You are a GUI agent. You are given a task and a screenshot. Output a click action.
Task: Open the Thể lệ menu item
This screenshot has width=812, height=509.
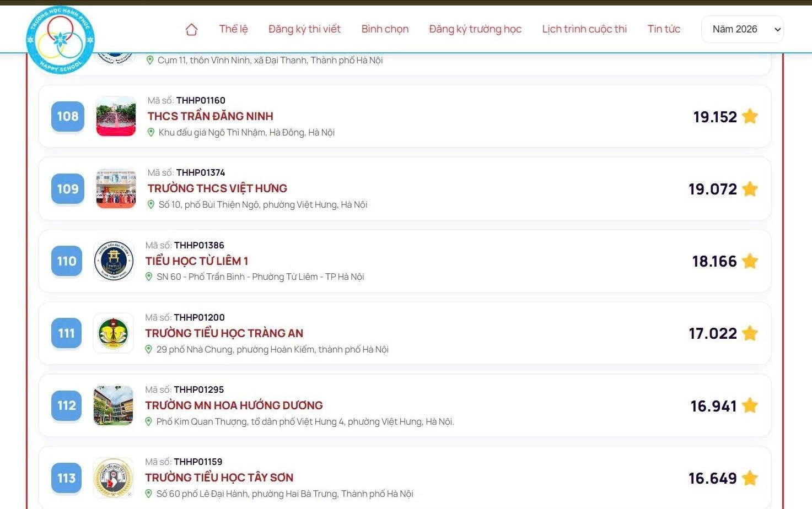pyautogui.click(x=233, y=29)
